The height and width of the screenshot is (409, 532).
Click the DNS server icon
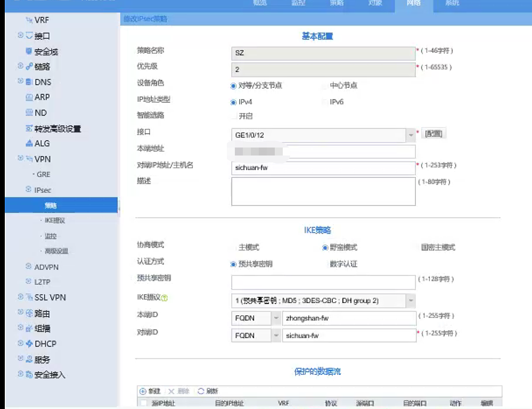29,82
